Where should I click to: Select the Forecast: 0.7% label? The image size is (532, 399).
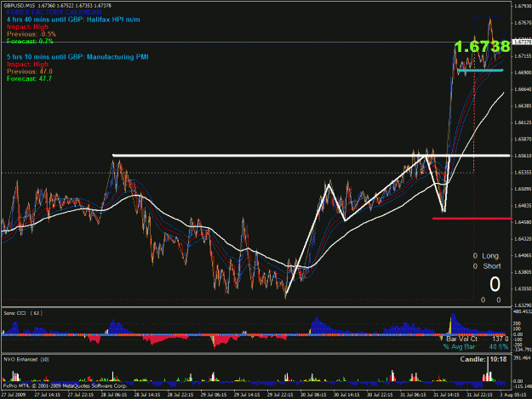(x=30, y=42)
